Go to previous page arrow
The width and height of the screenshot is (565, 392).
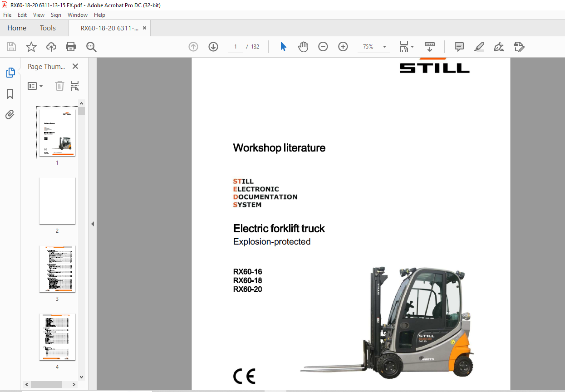193,47
